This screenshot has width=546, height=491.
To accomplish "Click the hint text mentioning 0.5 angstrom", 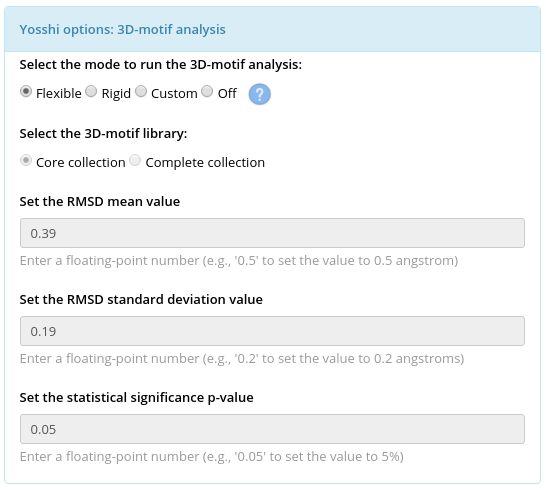I will pyautogui.click(x=239, y=260).
